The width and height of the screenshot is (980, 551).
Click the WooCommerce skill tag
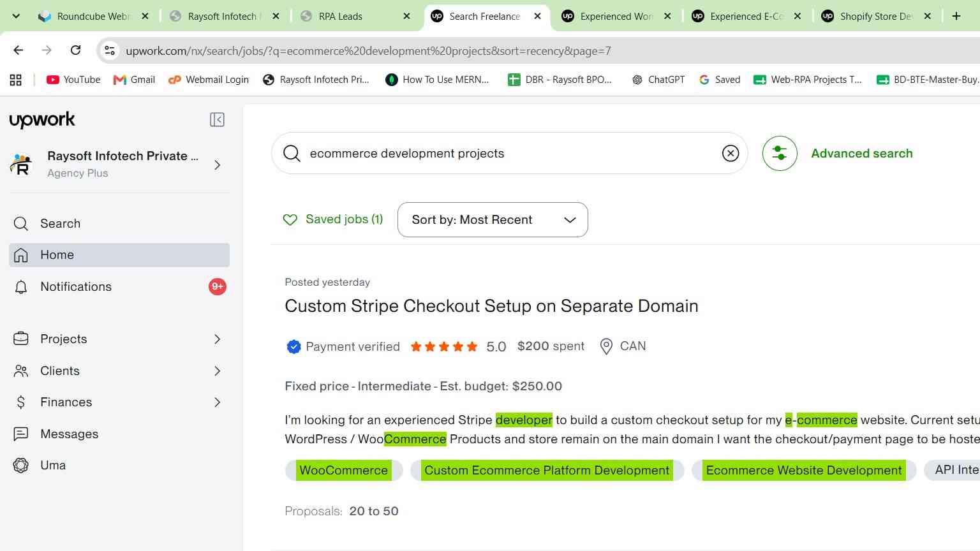point(344,471)
